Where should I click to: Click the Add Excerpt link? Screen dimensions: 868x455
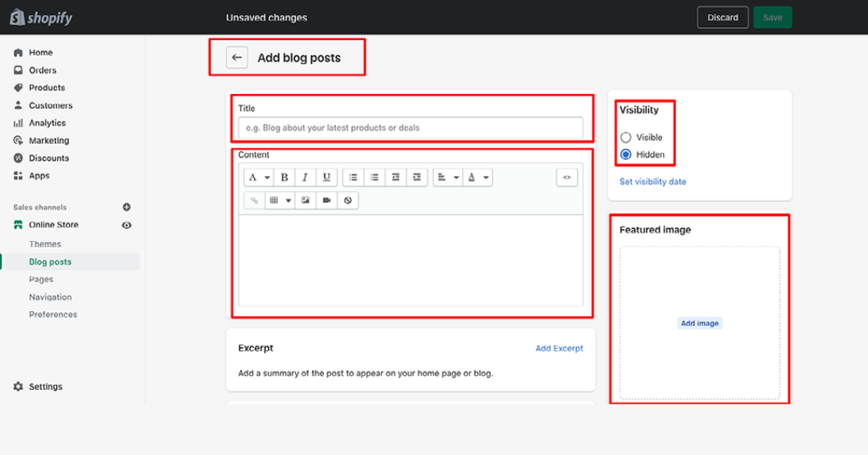[559, 348]
